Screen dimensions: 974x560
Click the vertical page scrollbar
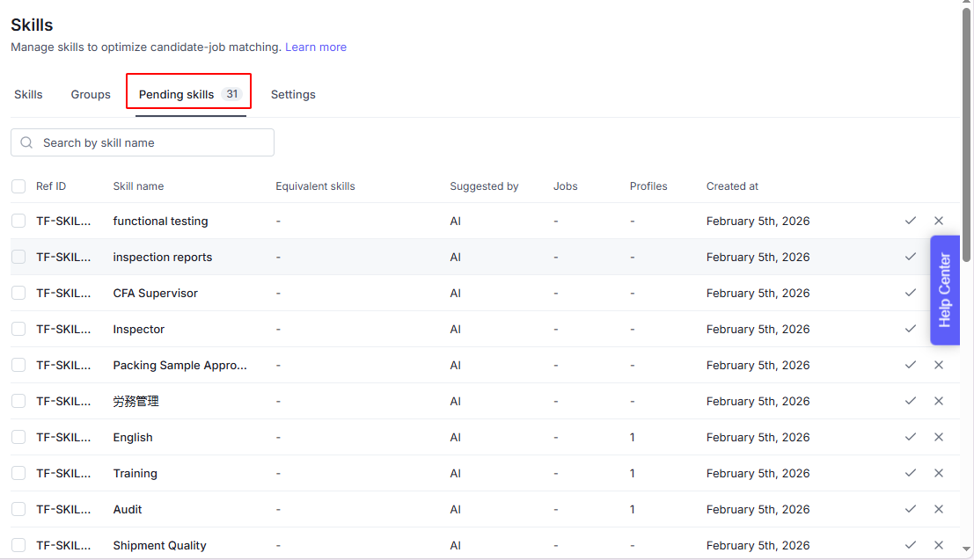(x=967, y=176)
